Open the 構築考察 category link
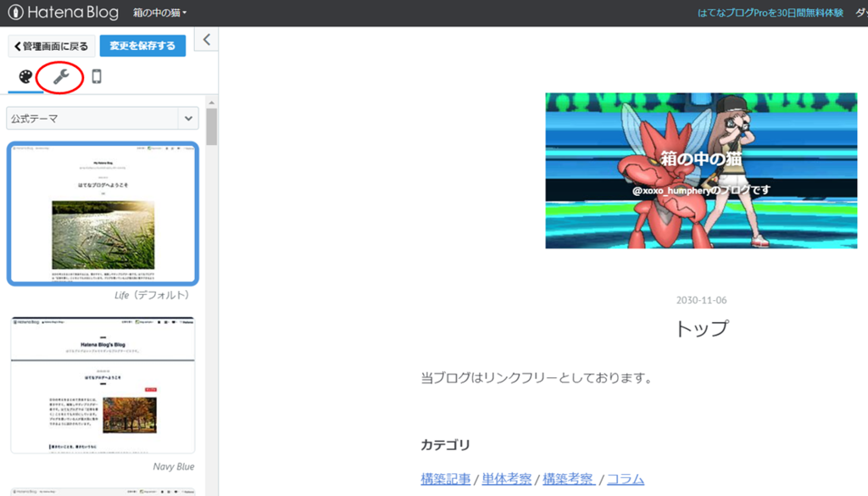Image resolution: width=868 pixels, height=496 pixels. (569, 479)
